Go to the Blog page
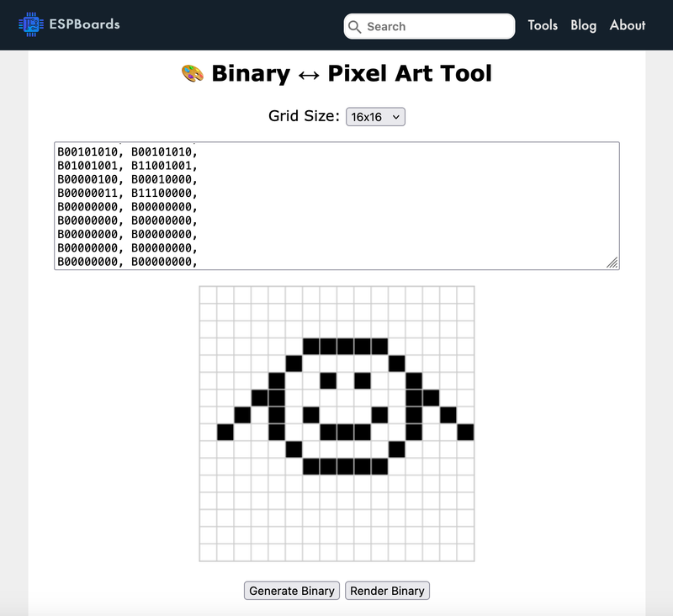 click(x=583, y=25)
